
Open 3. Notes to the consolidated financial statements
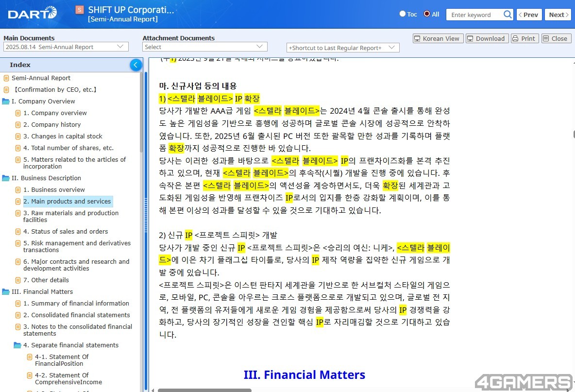[x=78, y=330]
